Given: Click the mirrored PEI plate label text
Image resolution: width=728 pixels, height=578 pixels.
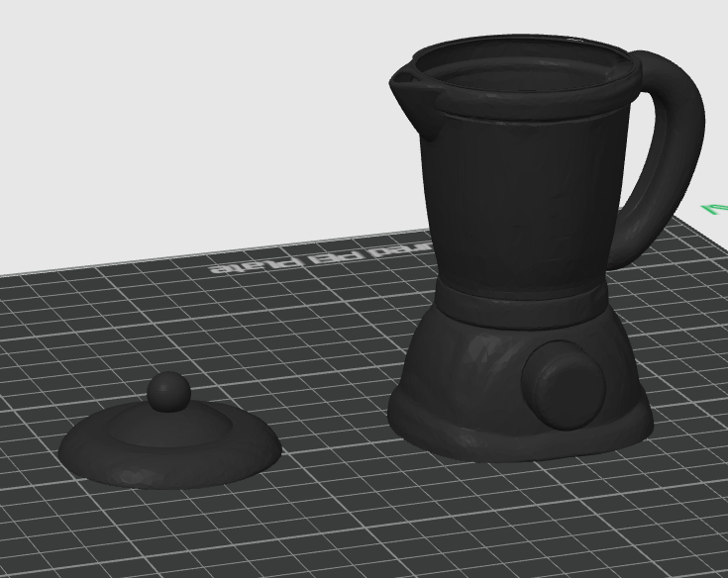Looking at the screenshot, I should 320,259.
